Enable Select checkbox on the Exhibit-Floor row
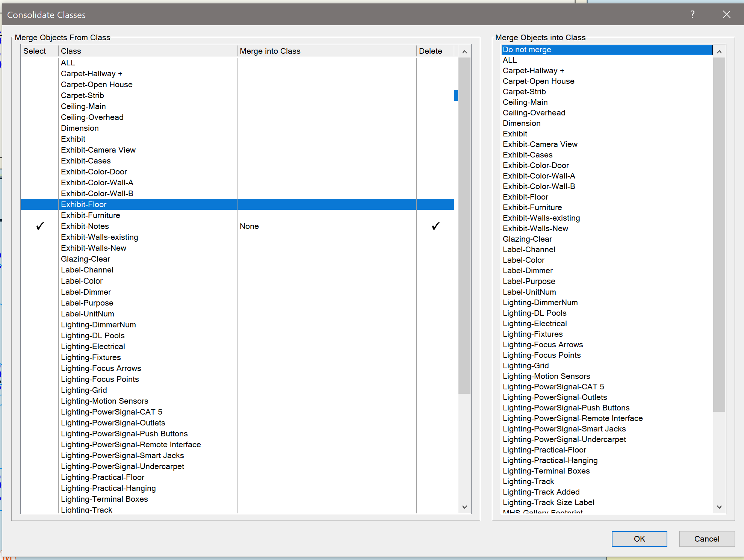This screenshot has width=744, height=560. click(39, 204)
